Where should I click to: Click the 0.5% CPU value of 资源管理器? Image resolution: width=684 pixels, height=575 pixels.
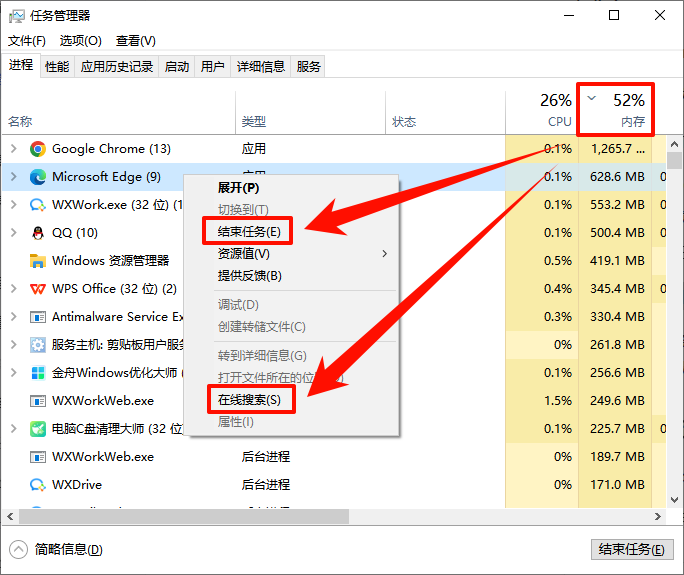(557, 261)
